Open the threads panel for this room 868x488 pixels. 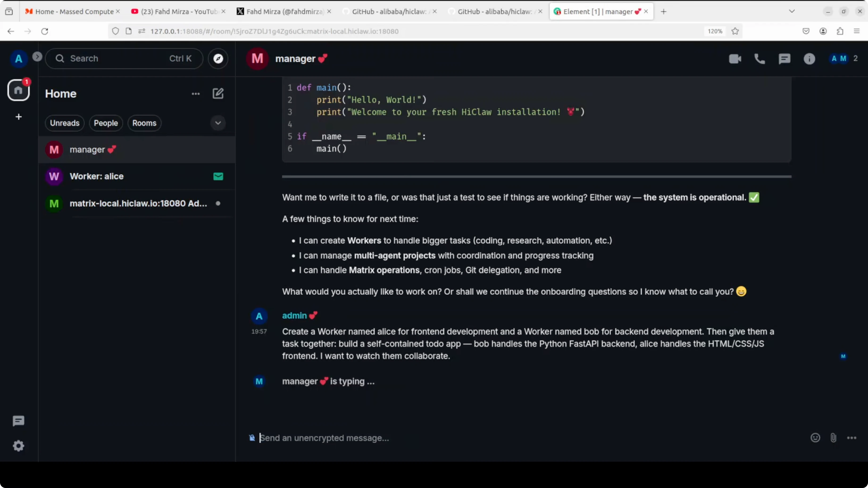[x=785, y=59]
